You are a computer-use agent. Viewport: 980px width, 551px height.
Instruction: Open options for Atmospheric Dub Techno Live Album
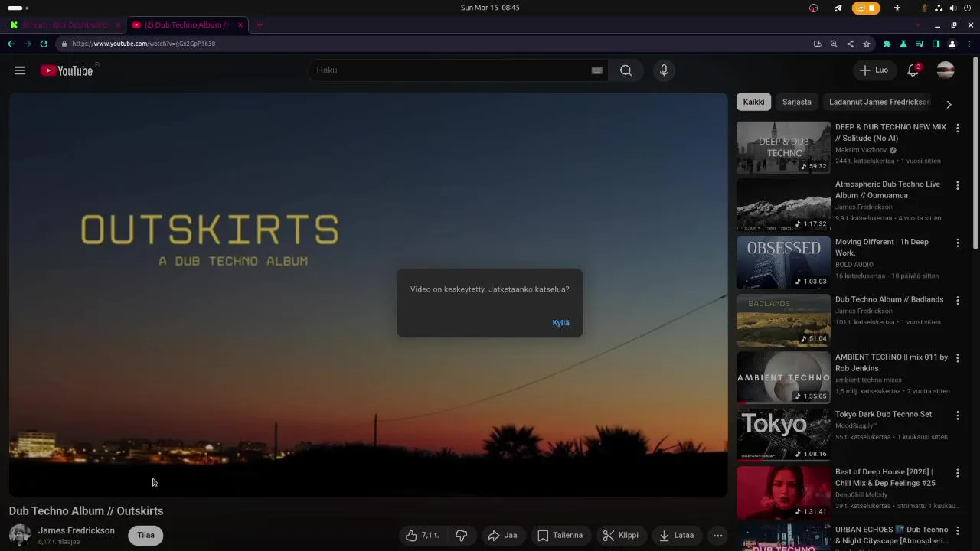pos(957,185)
